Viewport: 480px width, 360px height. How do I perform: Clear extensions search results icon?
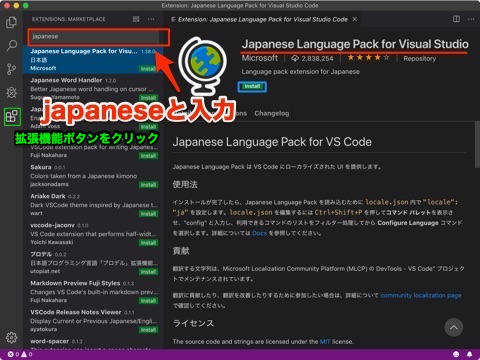(136, 19)
